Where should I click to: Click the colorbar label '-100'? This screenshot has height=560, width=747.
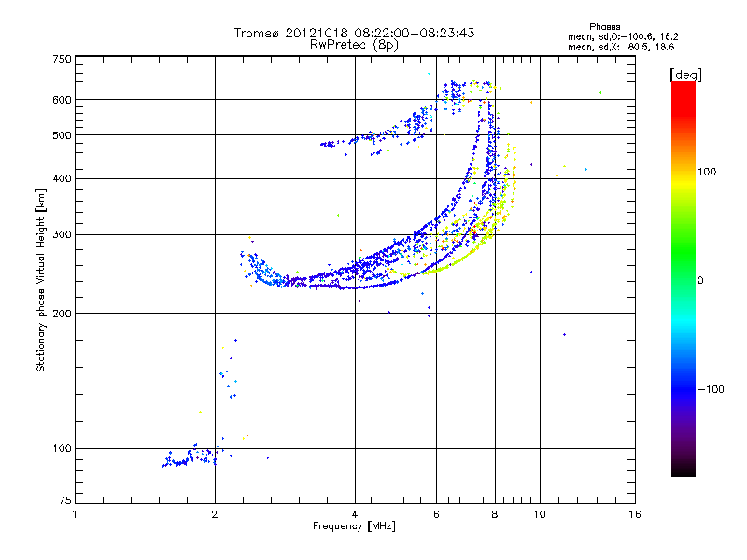click(x=712, y=389)
